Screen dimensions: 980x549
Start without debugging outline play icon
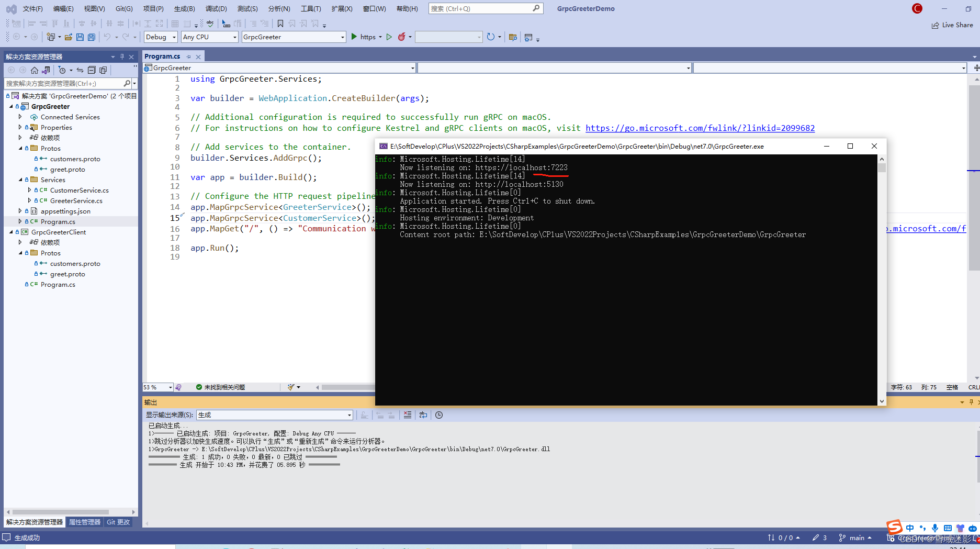(389, 37)
